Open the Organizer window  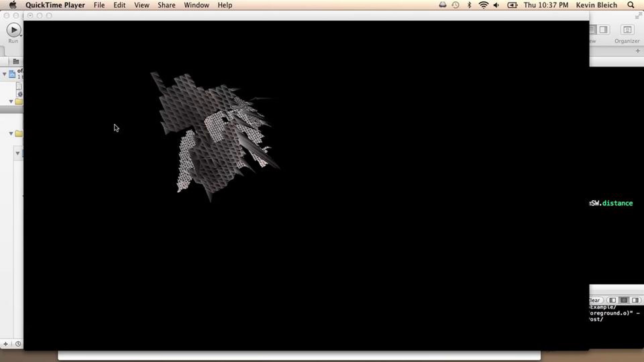click(627, 30)
